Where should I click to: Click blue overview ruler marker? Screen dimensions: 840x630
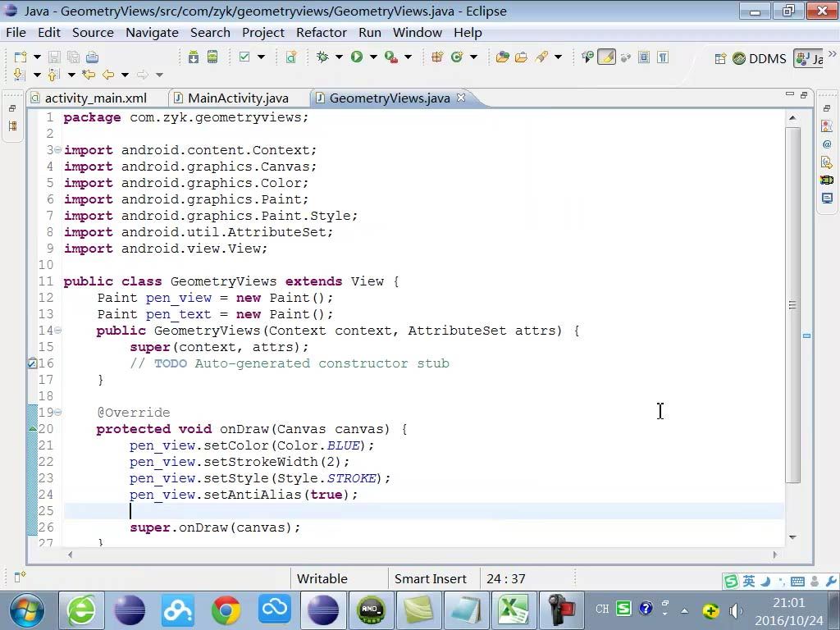pyautogui.click(x=806, y=336)
